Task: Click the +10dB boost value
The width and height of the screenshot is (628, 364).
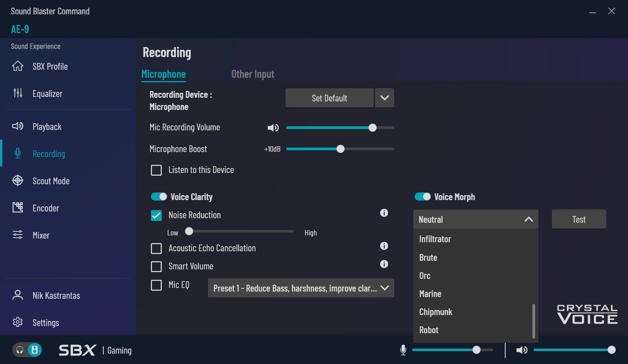Action: pos(272,149)
